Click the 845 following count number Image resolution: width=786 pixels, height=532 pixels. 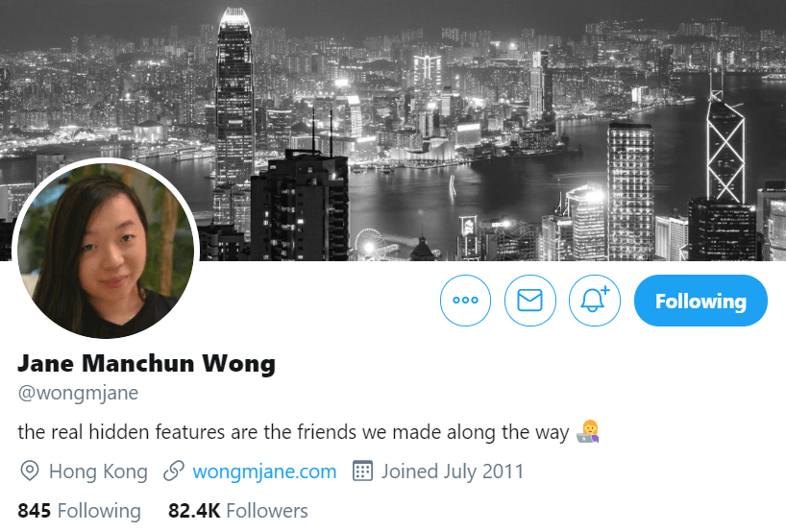pyautogui.click(x=34, y=511)
